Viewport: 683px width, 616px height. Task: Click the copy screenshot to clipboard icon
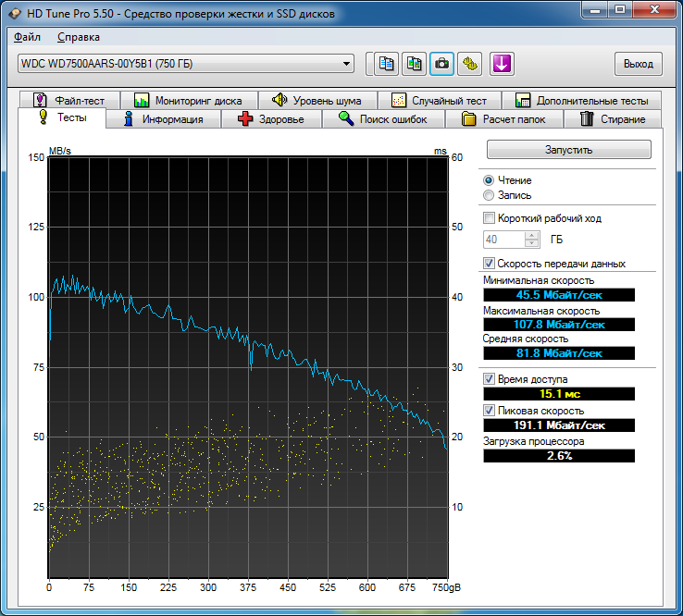tap(414, 64)
